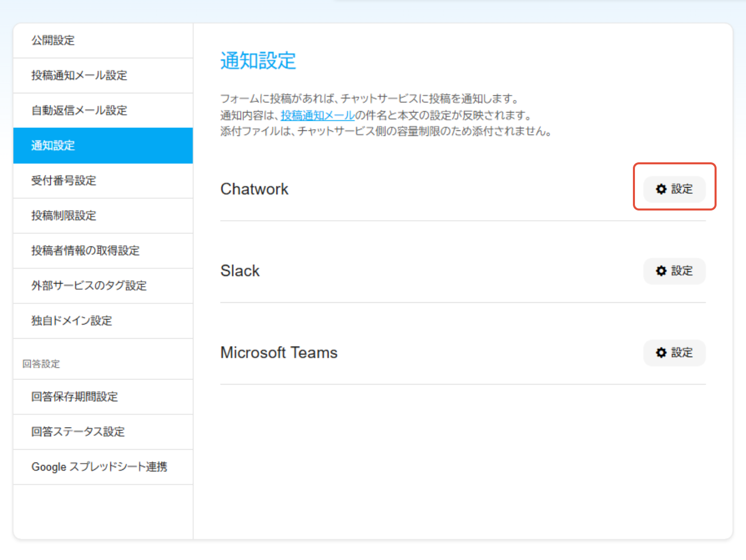Open 投稿通知メール設定 sidebar item
The height and width of the screenshot is (560, 746).
pos(103,76)
